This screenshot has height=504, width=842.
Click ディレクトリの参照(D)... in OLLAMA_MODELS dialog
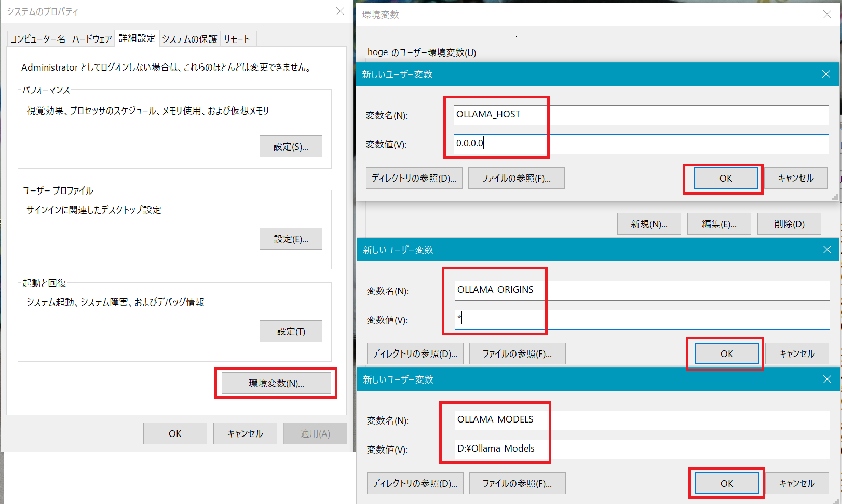click(415, 483)
